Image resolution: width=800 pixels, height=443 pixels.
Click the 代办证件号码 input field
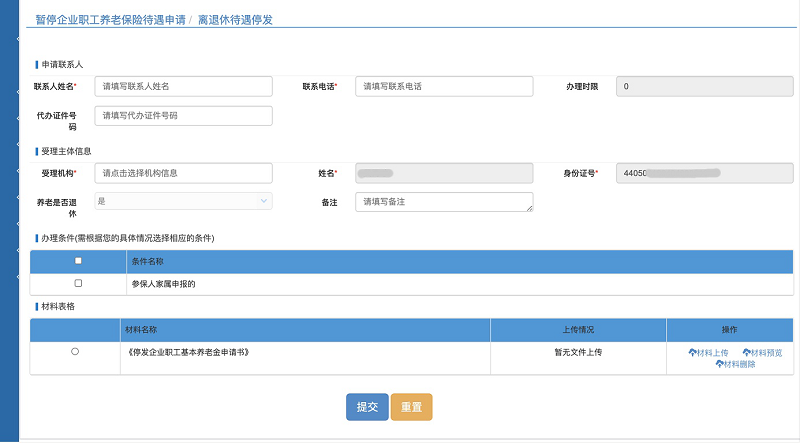coord(184,116)
